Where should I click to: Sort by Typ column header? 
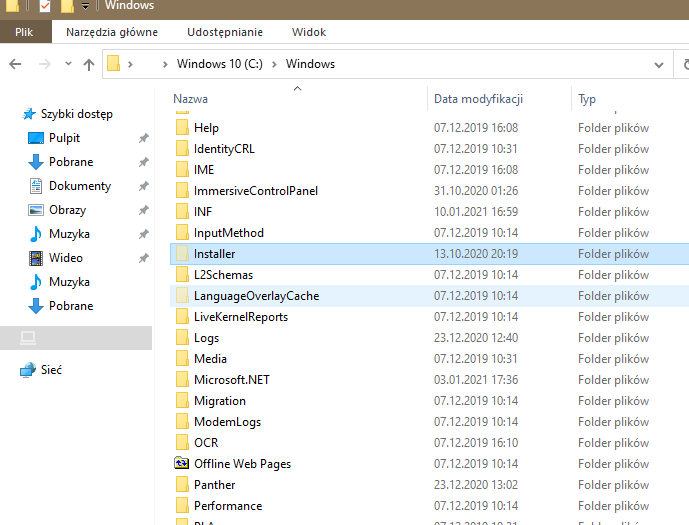click(587, 99)
